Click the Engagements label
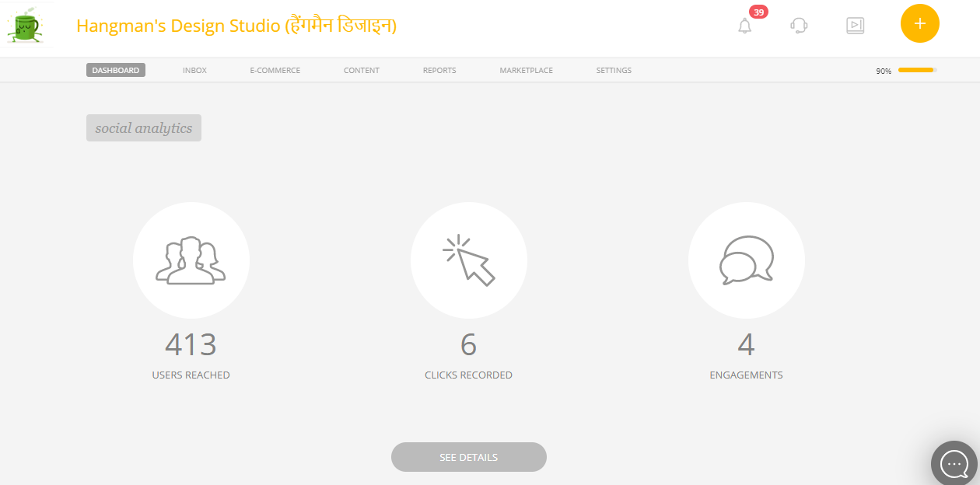Screen dimensions: 980x485 [x=747, y=375]
